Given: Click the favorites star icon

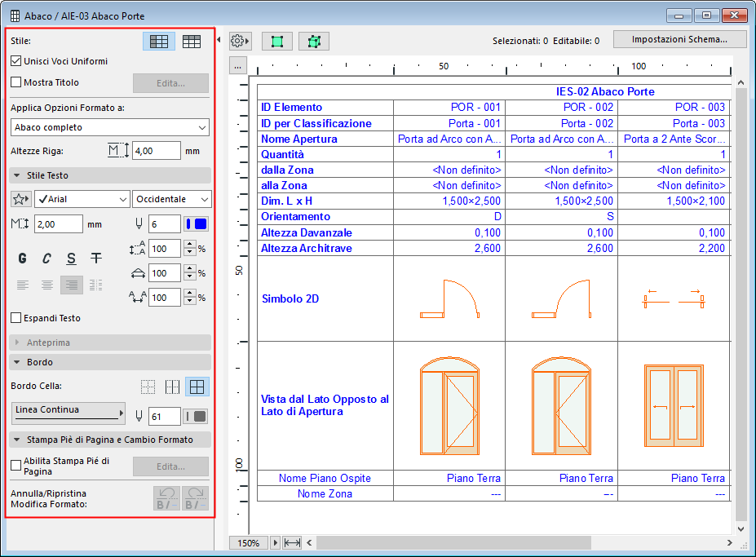Looking at the screenshot, I should point(20,199).
